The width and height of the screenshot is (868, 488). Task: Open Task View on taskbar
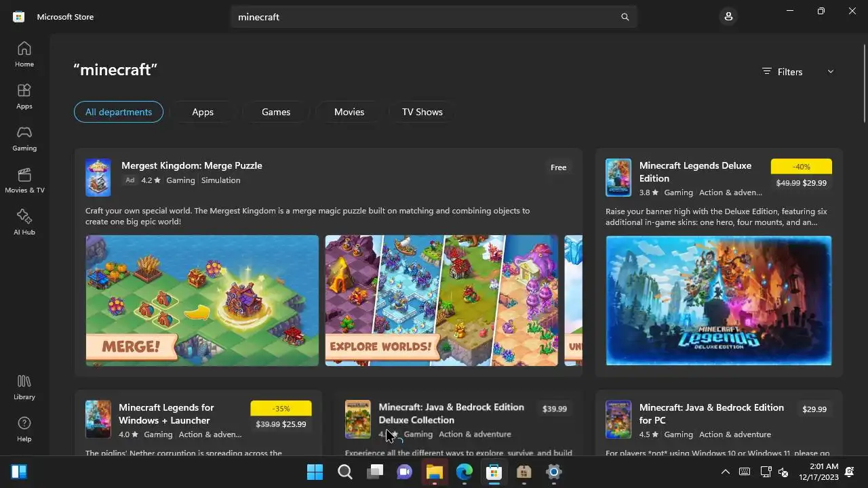point(375,472)
